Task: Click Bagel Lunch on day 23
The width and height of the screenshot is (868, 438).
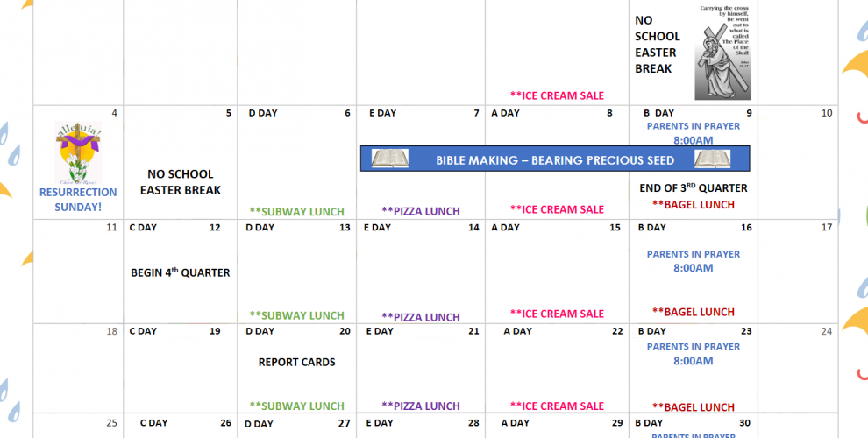Action: (693, 407)
